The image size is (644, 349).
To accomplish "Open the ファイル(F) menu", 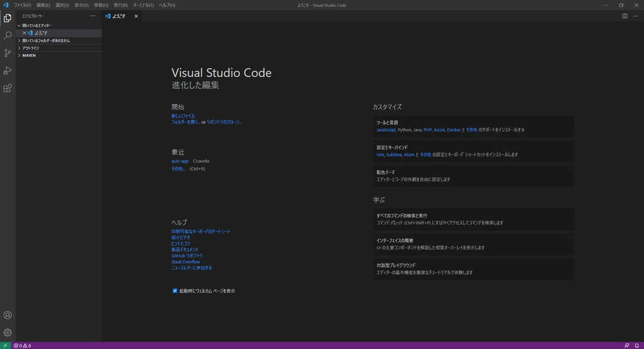I will 23,5.
